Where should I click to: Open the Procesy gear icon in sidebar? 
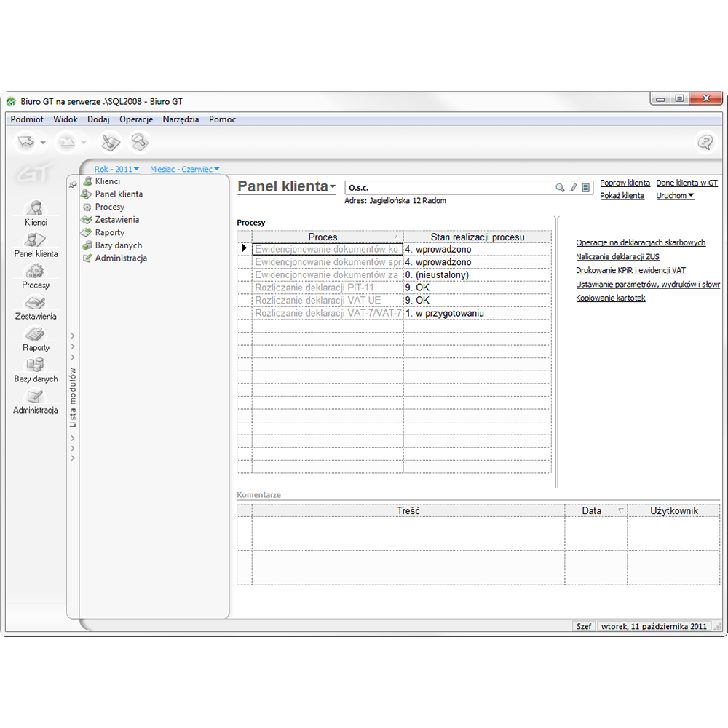[x=36, y=272]
